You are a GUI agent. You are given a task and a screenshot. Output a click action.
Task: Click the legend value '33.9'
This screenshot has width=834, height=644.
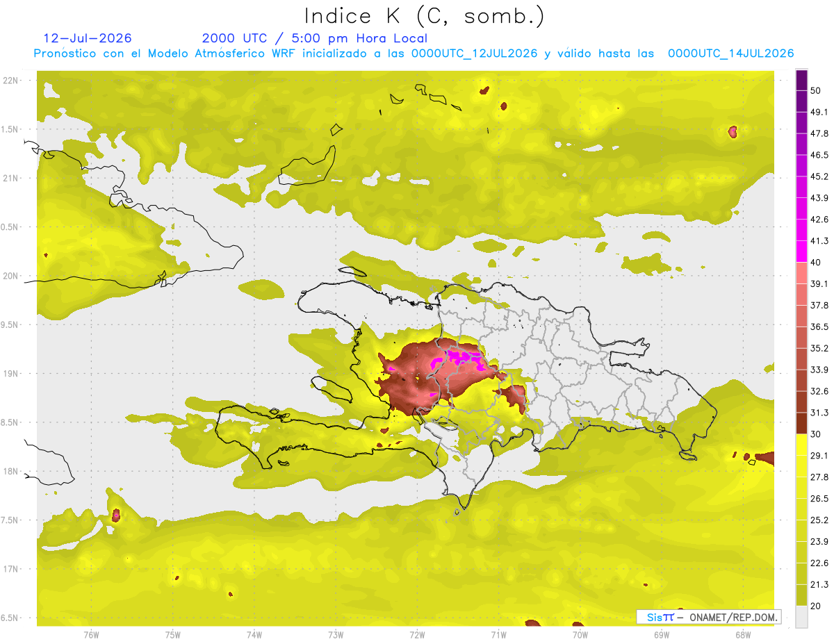(x=819, y=370)
